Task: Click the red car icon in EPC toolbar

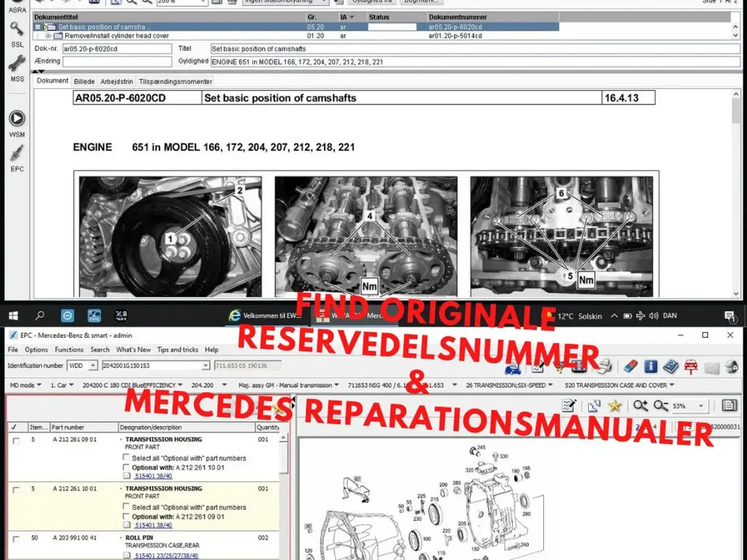Action: click(691, 366)
